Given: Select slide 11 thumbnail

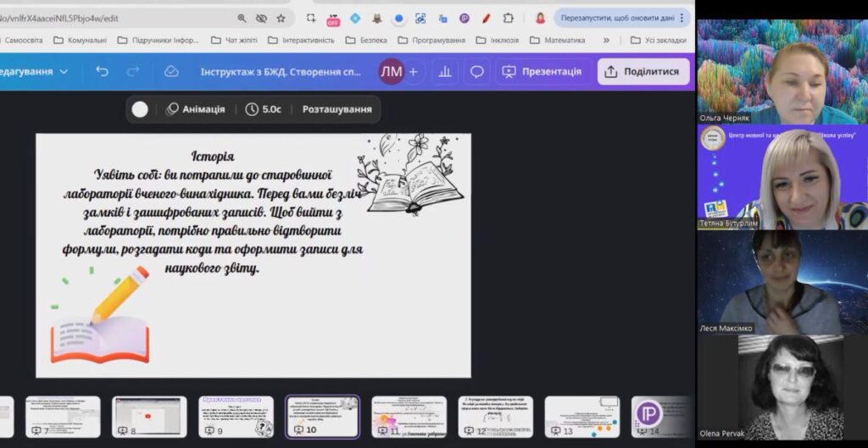Looking at the screenshot, I should point(409,417).
